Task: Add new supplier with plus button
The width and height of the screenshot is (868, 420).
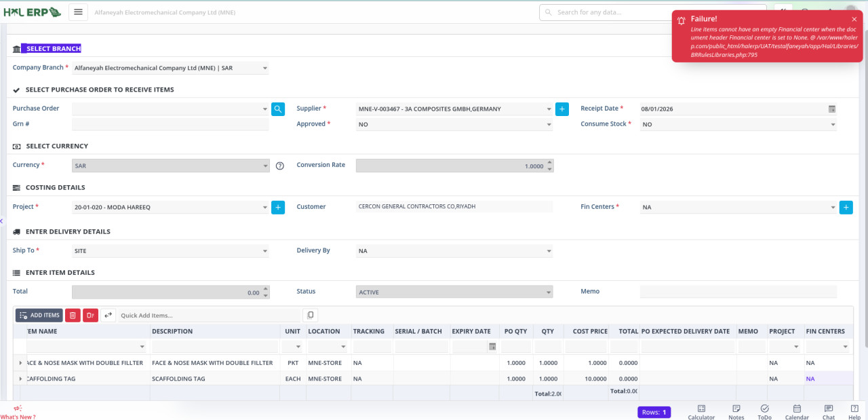Action: pos(561,109)
